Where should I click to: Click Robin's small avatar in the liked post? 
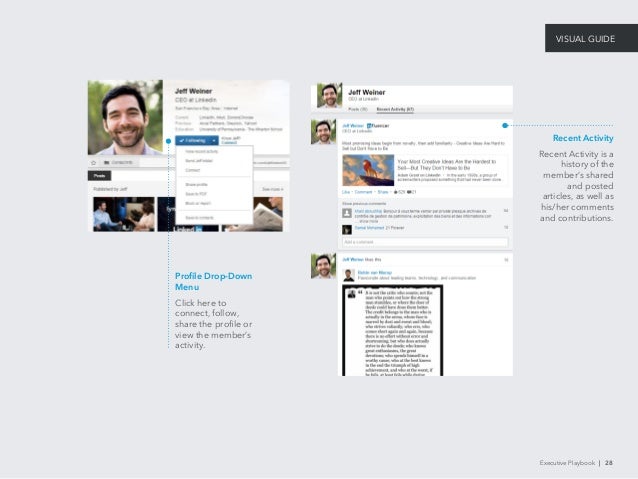[x=349, y=275]
